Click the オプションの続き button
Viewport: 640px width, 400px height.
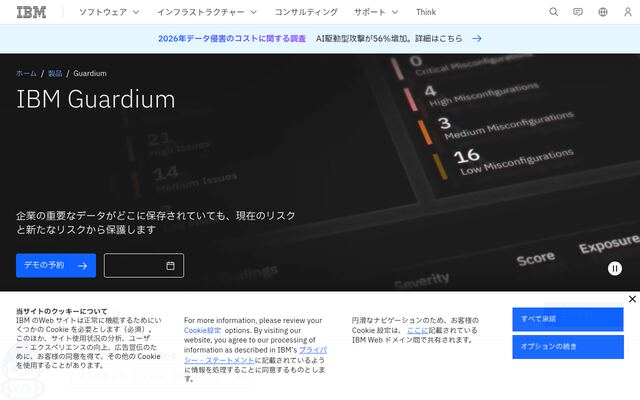pos(568,347)
